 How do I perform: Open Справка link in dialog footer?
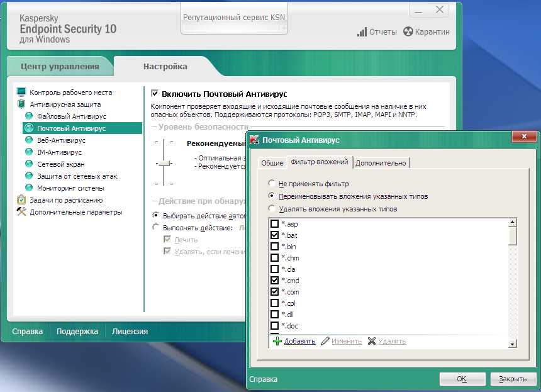pyautogui.click(x=263, y=379)
